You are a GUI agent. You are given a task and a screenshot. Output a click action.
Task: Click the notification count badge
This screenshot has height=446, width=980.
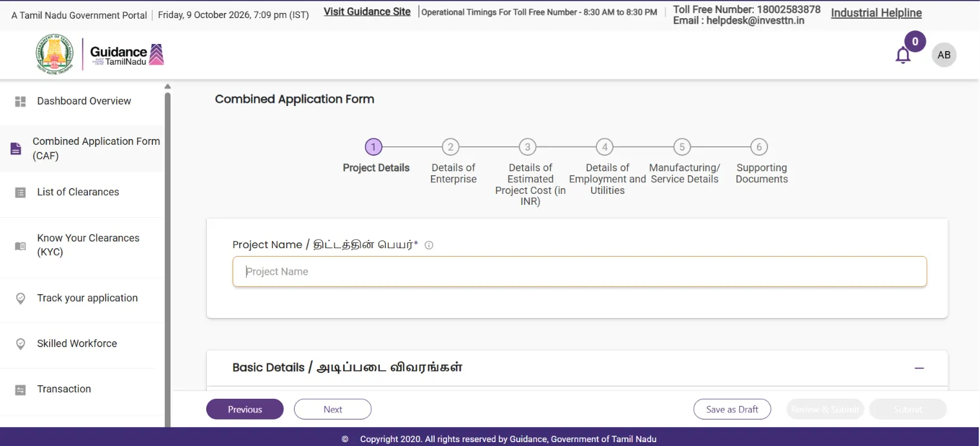point(915,41)
